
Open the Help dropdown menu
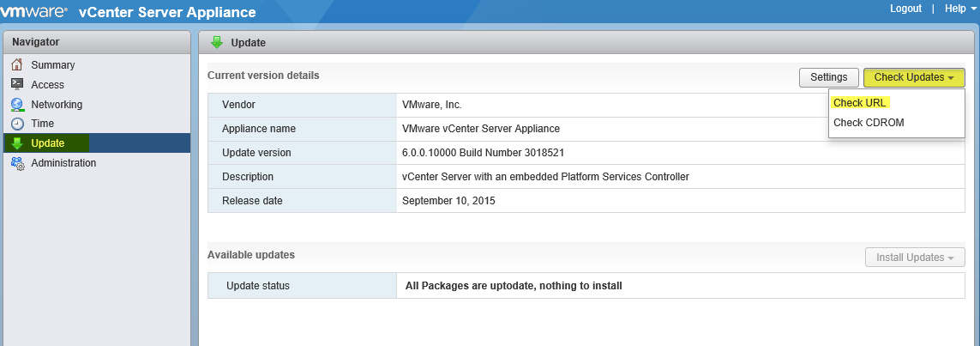coord(959,8)
